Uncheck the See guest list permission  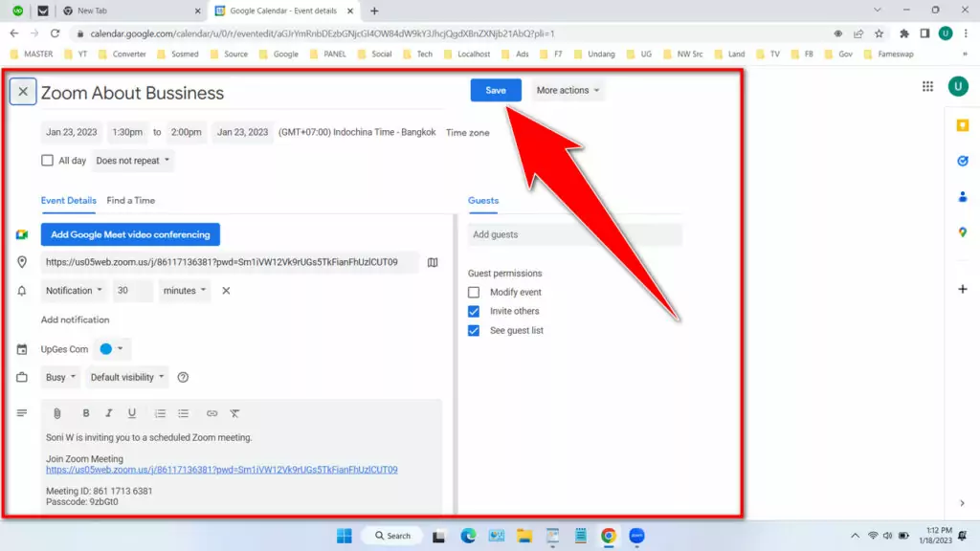(474, 330)
